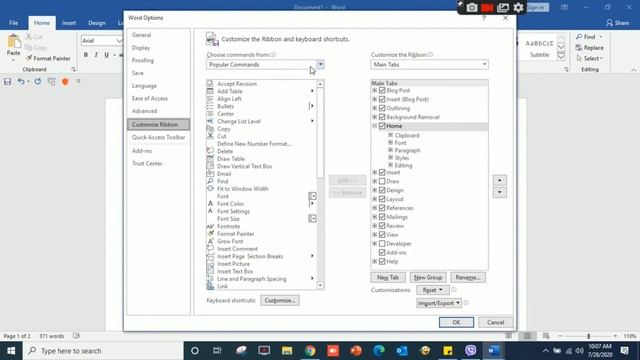Click the New Group button
This screenshot has height=360, width=640.
(428, 278)
